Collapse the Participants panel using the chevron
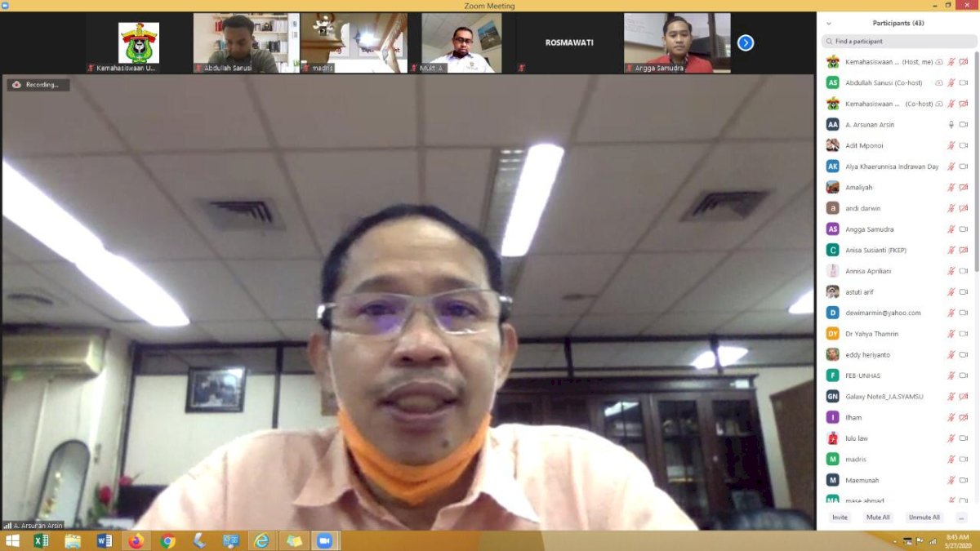Viewport: 980px width, 551px height. coord(829,24)
